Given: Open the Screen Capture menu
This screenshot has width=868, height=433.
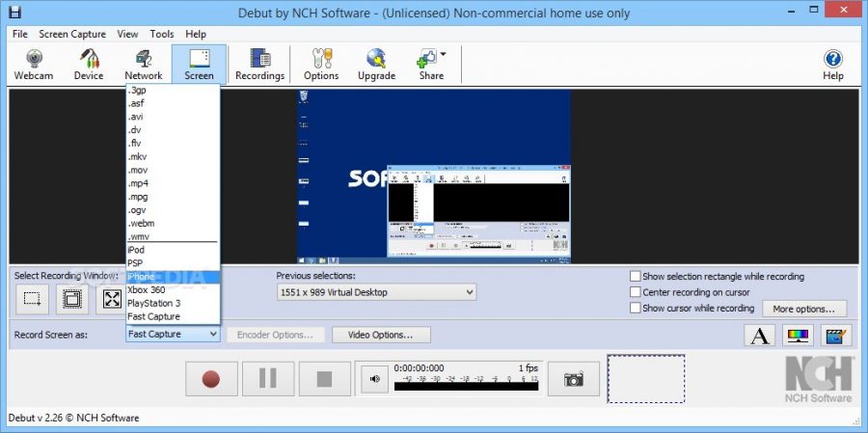Looking at the screenshot, I should [x=72, y=34].
